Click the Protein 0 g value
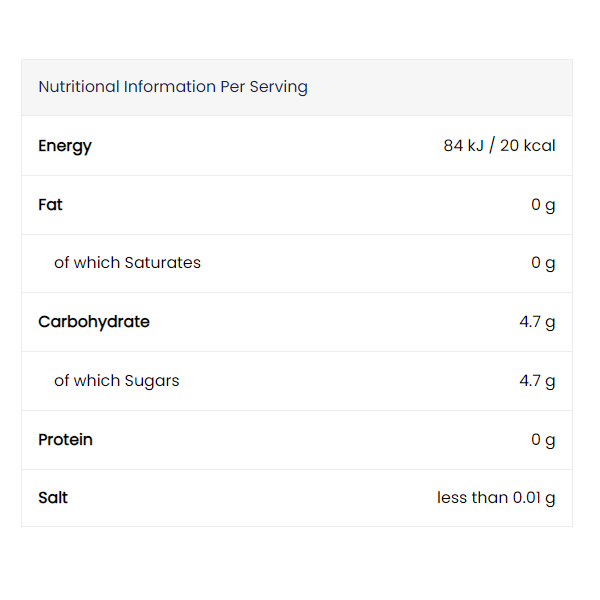The width and height of the screenshot is (600, 600). click(x=543, y=440)
